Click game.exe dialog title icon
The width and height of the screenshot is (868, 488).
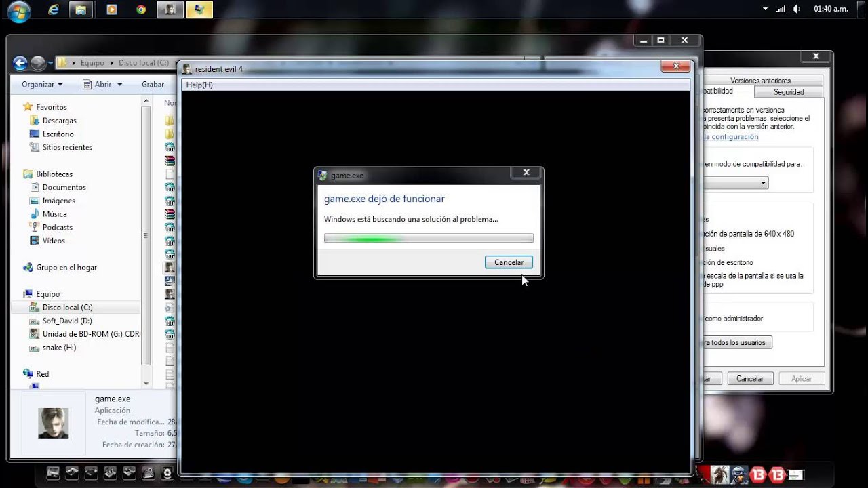(323, 176)
